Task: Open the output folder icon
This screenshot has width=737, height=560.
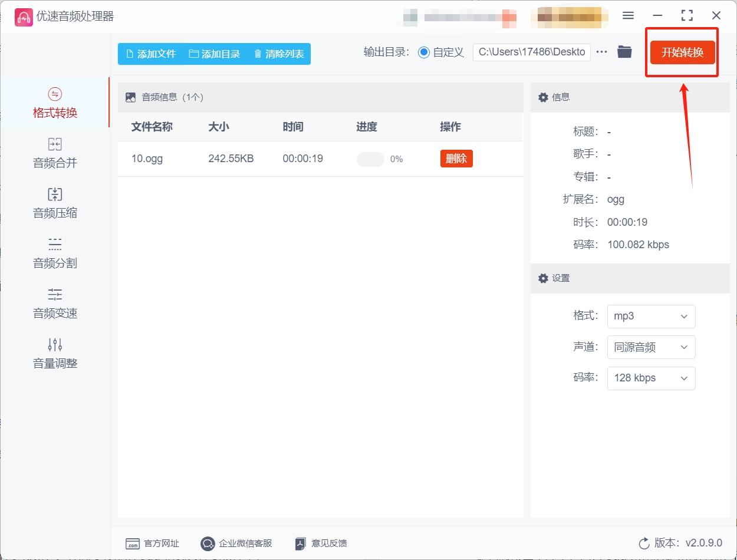Action: tap(624, 52)
